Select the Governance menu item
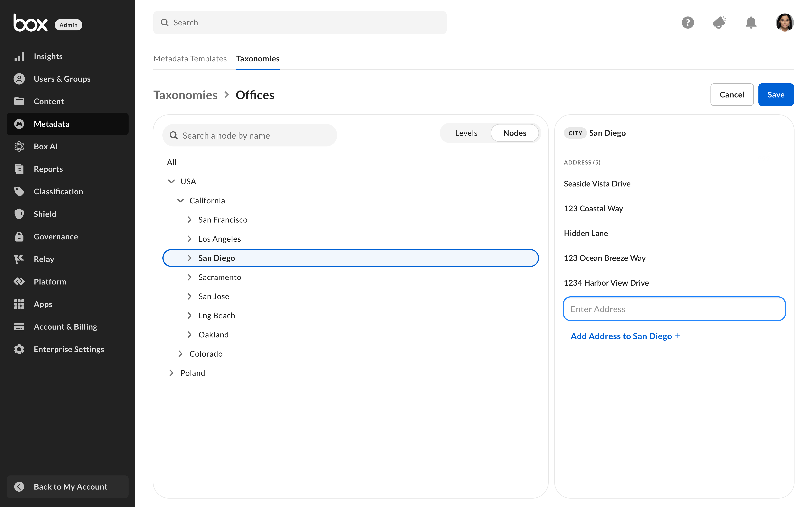This screenshot has height=507, width=812. 56,236
